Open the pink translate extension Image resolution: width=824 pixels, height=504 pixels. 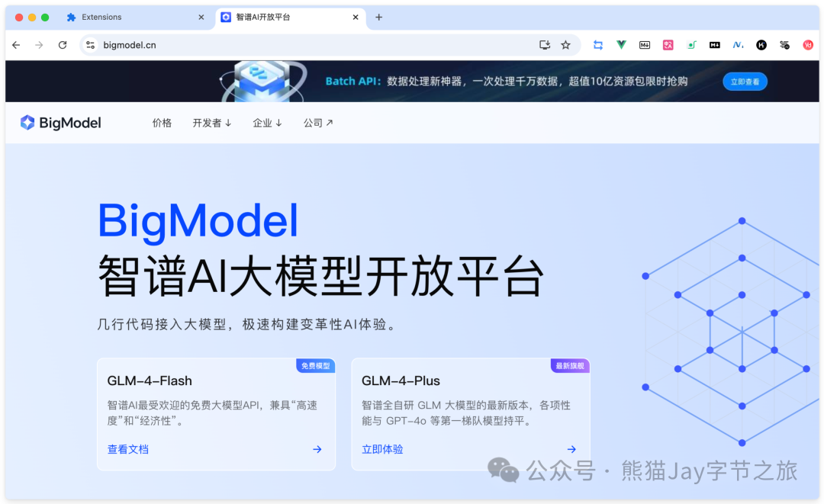coord(668,45)
